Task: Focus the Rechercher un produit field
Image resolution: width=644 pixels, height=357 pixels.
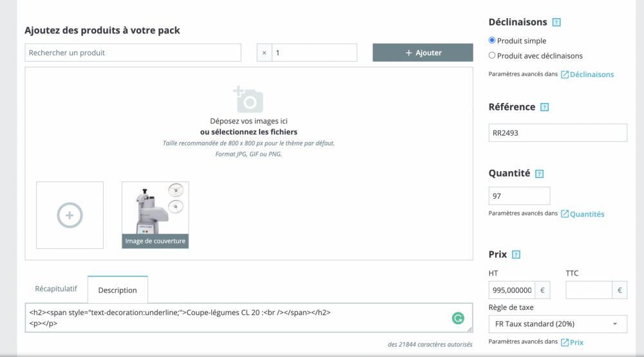Action: 133,53
